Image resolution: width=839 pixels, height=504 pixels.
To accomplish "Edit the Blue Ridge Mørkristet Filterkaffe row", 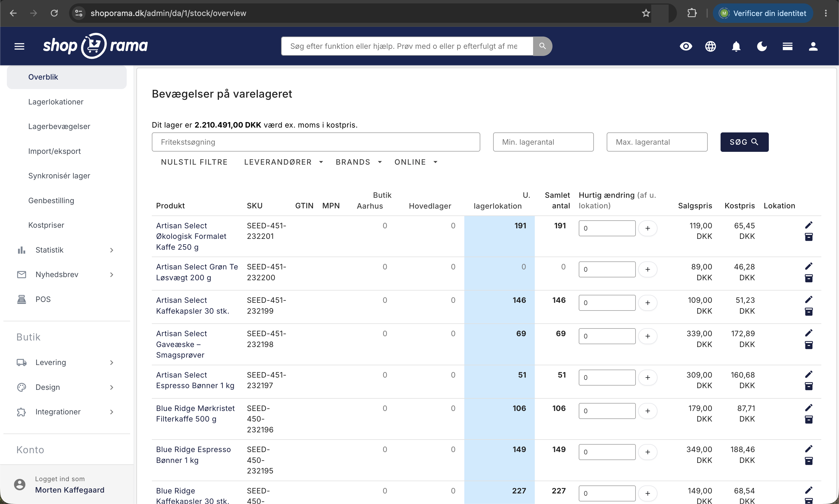I will [808, 407].
